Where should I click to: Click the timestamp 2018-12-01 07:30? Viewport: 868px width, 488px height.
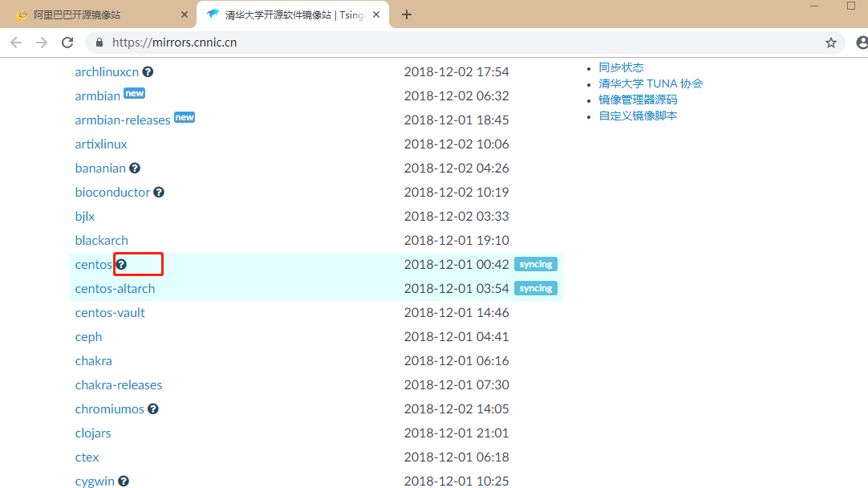click(x=456, y=385)
